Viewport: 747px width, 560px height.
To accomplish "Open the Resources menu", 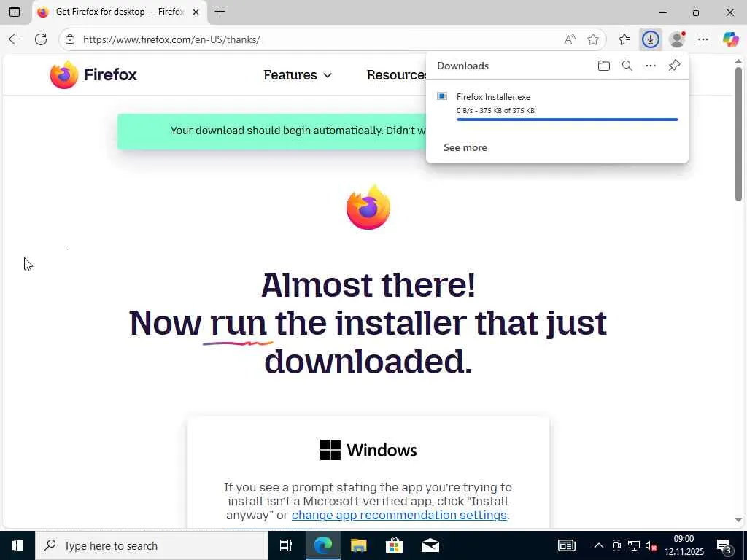I will 396,75.
